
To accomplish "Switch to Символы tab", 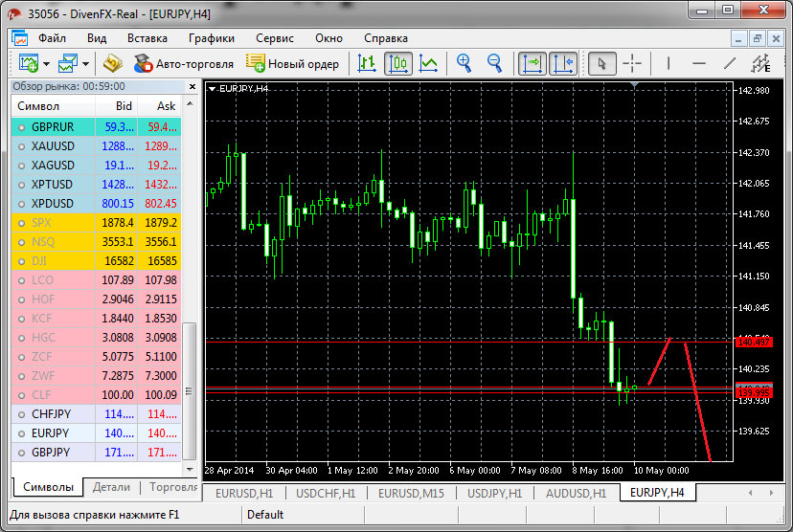I will pos(49,487).
